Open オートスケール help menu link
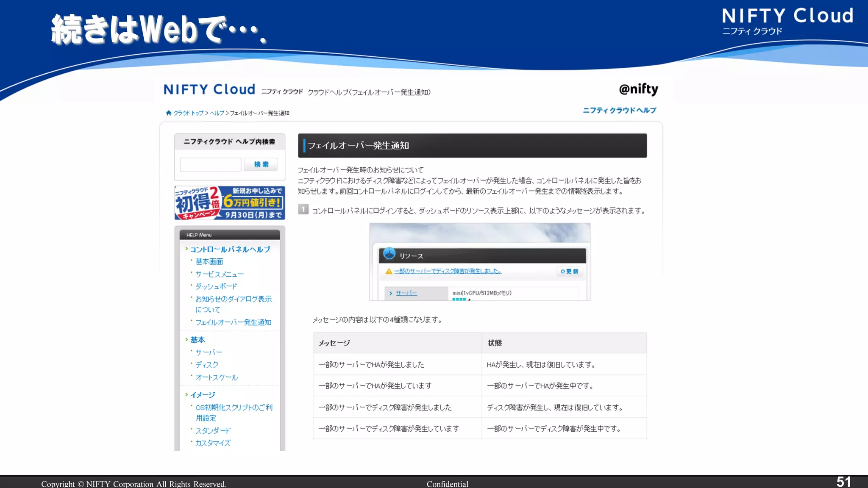Image resolution: width=868 pixels, height=488 pixels. (x=217, y=377)
